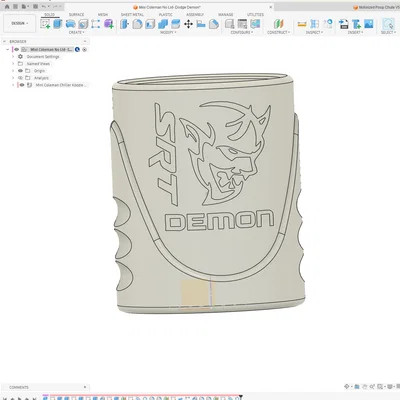The width and height of the screenshot is (400, 400).
Task: Click the Insert Canvas image icon
Action: click(369, 24)
